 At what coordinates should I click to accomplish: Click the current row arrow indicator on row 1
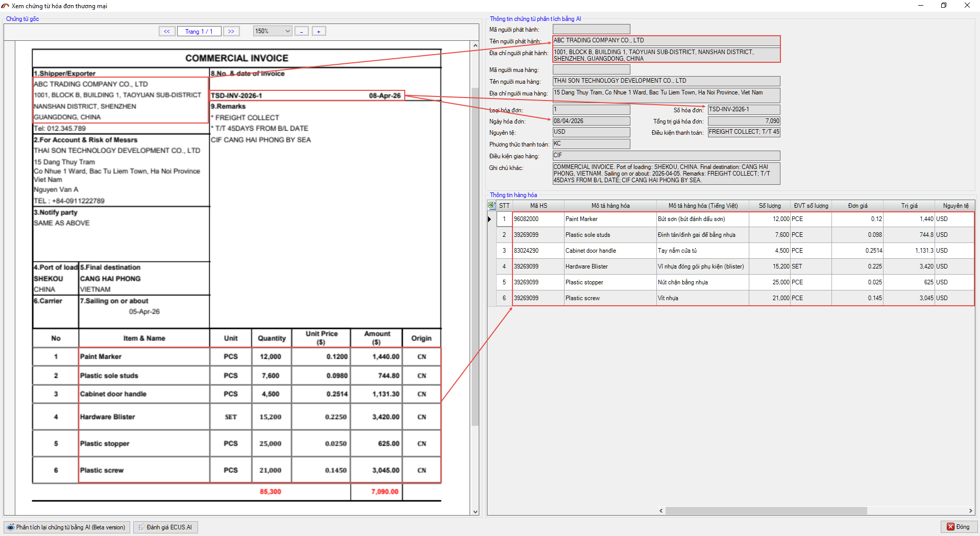click(x=490, y=219)
